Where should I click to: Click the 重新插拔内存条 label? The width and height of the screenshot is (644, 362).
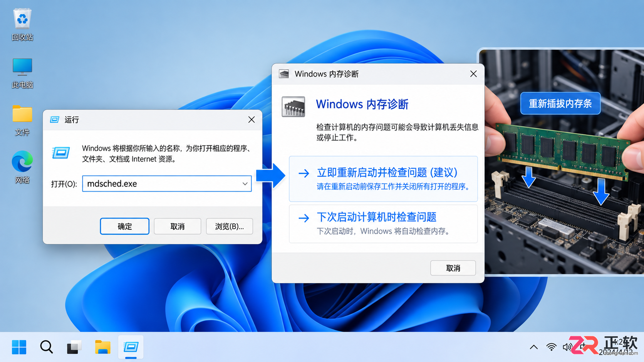pos(560,103)
